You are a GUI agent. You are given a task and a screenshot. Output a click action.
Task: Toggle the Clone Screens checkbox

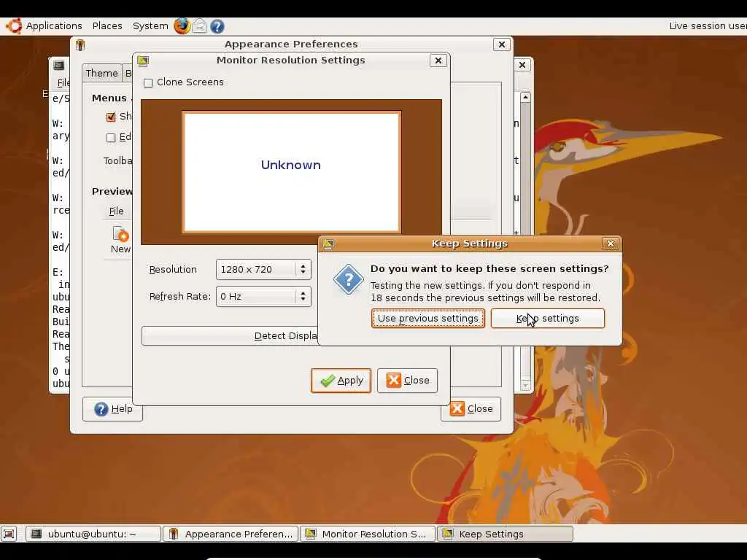[x=148, y=83]
